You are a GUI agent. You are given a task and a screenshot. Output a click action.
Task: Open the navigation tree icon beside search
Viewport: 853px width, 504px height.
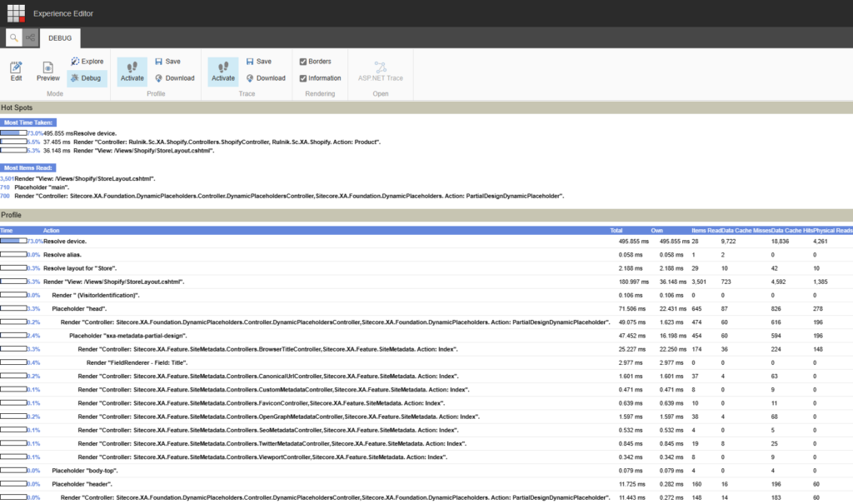31,38
